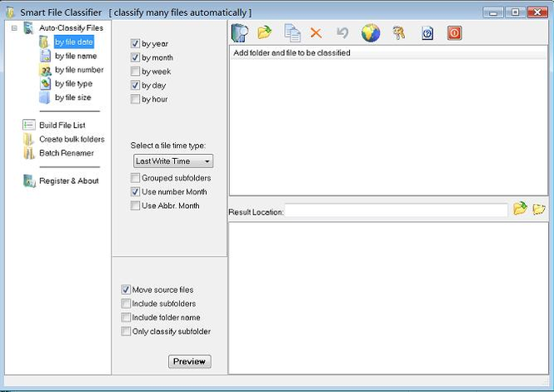
Task: Click the icon beside by file number
Action: pyautogui.click(x=45, y=70)
